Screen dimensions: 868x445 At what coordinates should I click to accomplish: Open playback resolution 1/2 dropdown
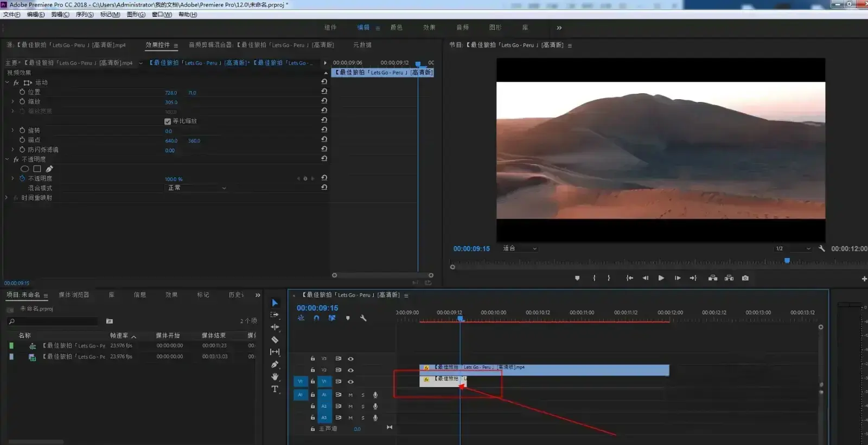coord(793,248)
